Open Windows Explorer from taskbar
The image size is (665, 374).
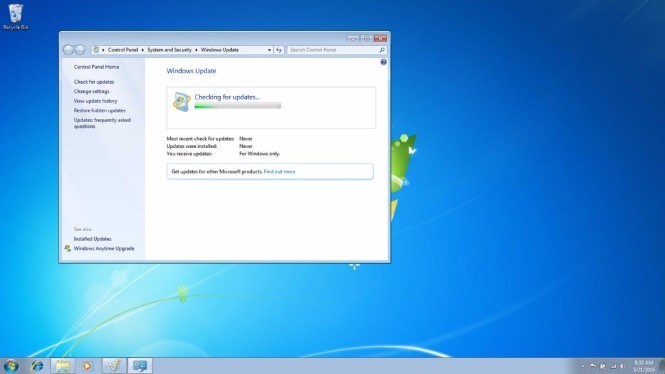63,366
